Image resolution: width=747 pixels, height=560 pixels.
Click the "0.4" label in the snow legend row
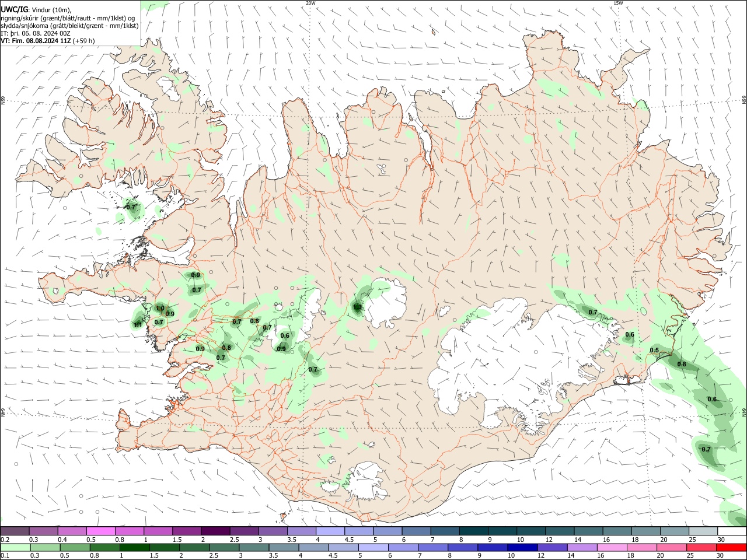[62, 540]
